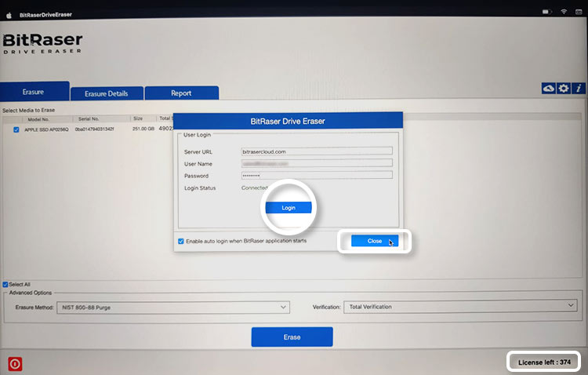The image size is (588, 375).
Task: Uncheck the APPLE SSD AP0256Q drive checkbox
Action: point(16,129)
